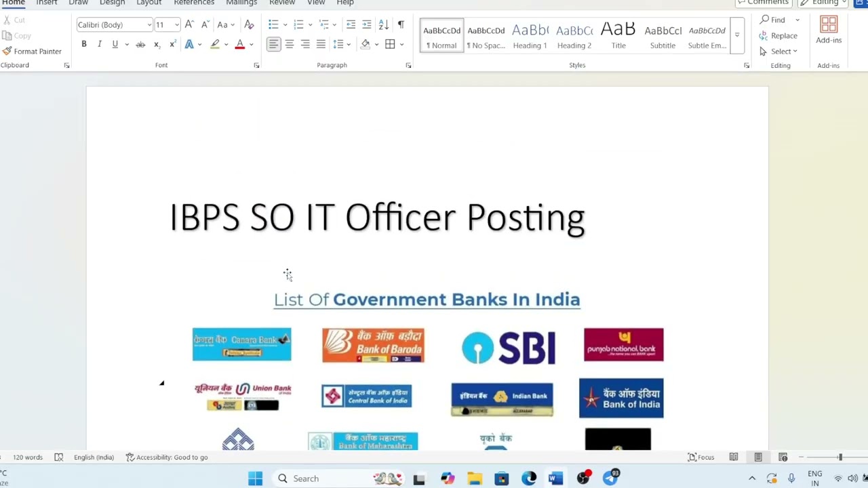The image size is (868, 488).
Task: Click Increase Font Size icon
Action: tap(189, 24)
